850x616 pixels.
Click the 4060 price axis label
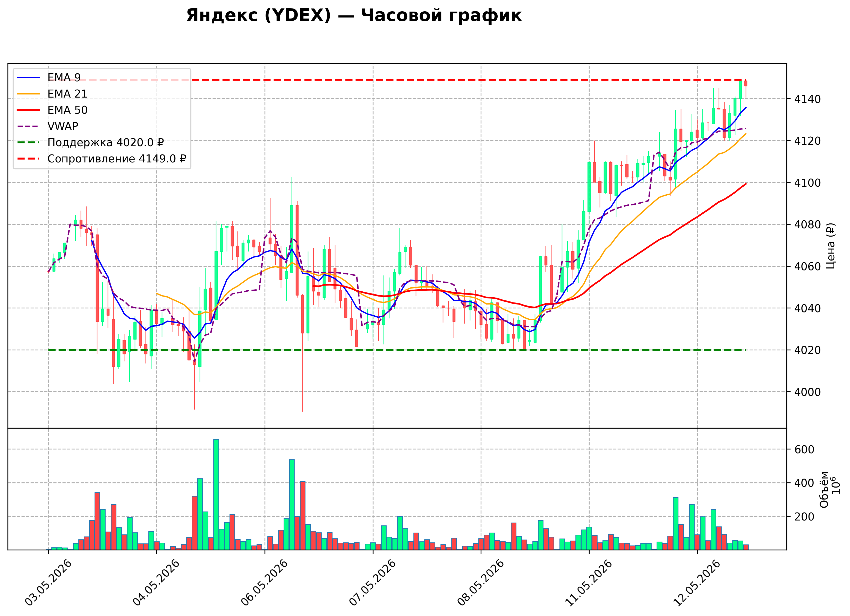(807, 267)
